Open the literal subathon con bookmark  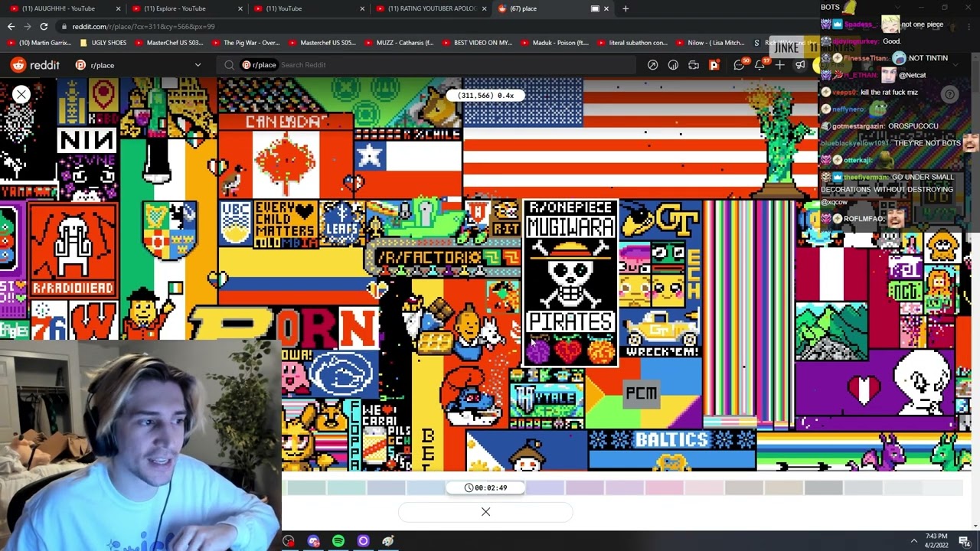(632, 43)
